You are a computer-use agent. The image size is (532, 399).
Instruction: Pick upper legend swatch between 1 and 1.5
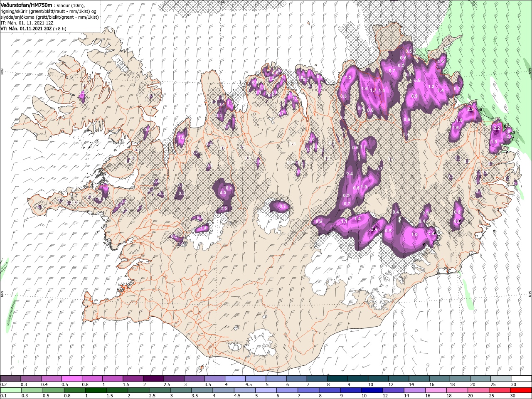click(113, 379)
